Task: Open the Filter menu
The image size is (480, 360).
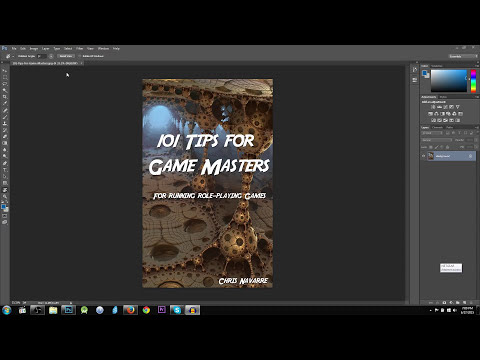Action: point(79,48)
